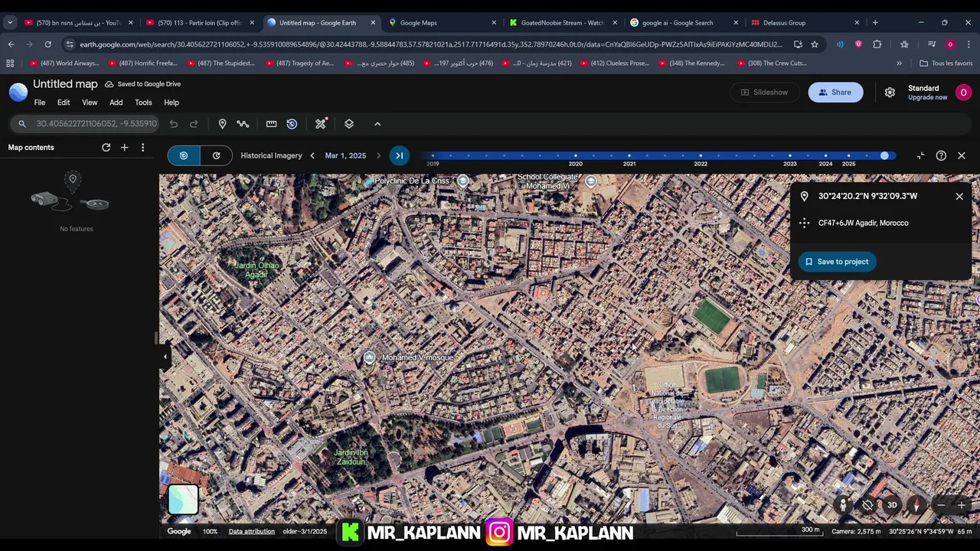Click the Share button

click(835, 92)
